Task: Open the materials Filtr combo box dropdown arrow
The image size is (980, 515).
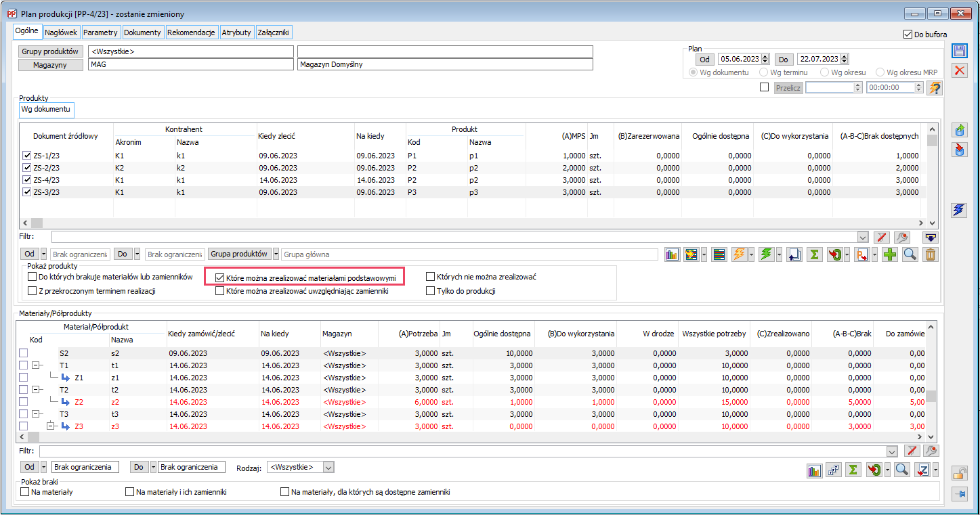Action: (891, 451)
